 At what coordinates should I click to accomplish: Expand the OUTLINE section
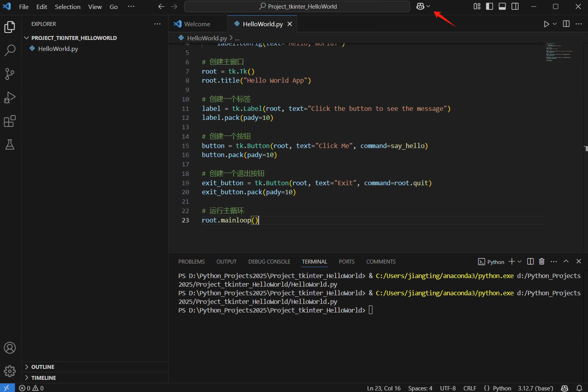[42, 367]
